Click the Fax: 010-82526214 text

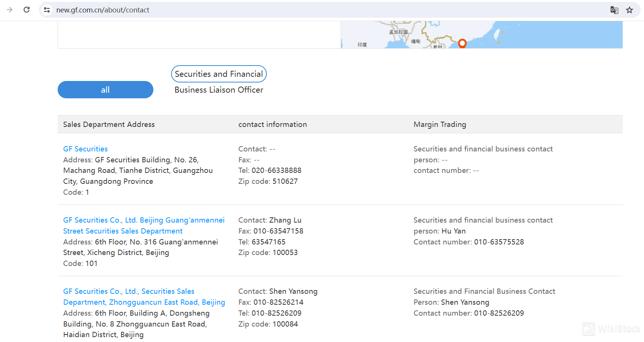271,302
